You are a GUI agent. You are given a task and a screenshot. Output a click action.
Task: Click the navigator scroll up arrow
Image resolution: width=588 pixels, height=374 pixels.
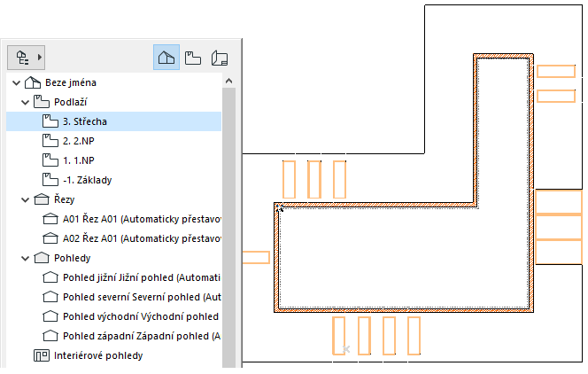[x=228, y=81]
